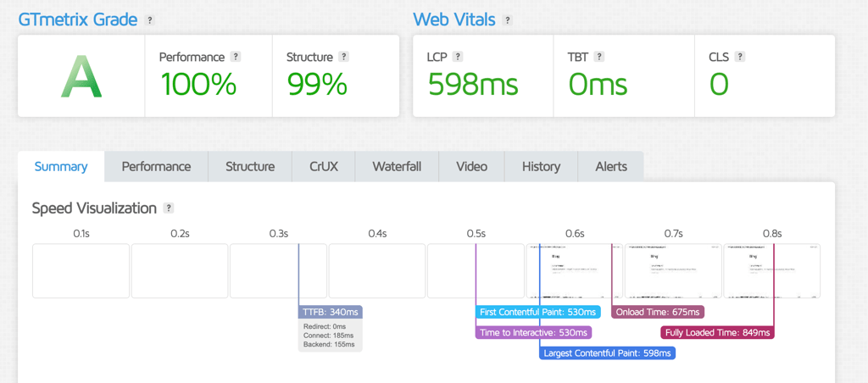Click the large A grade letter

[81, 76]
